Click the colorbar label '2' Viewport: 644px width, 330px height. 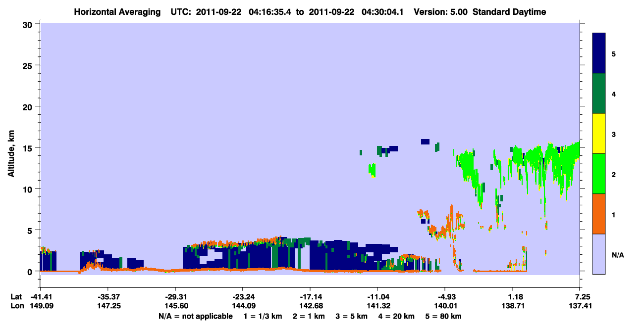coord(614,175)
